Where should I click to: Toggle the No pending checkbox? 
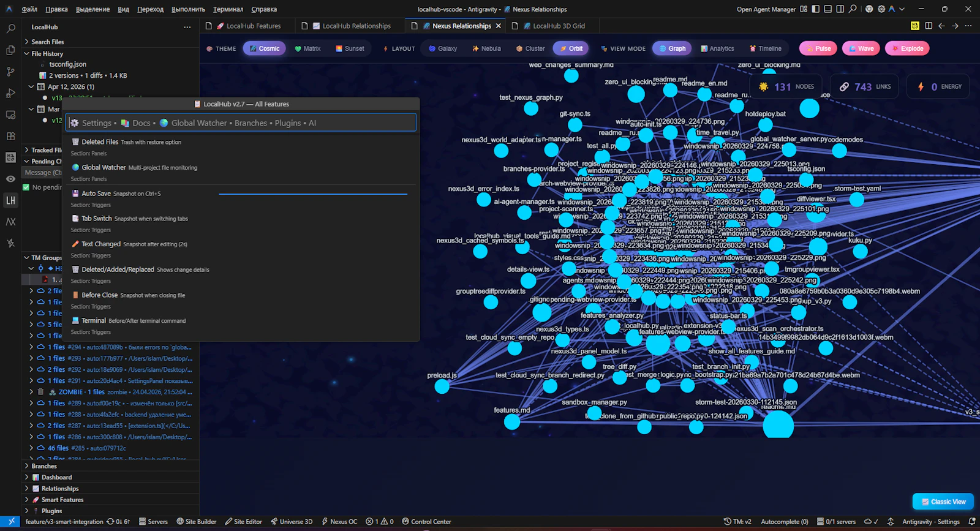pos(26,187)
